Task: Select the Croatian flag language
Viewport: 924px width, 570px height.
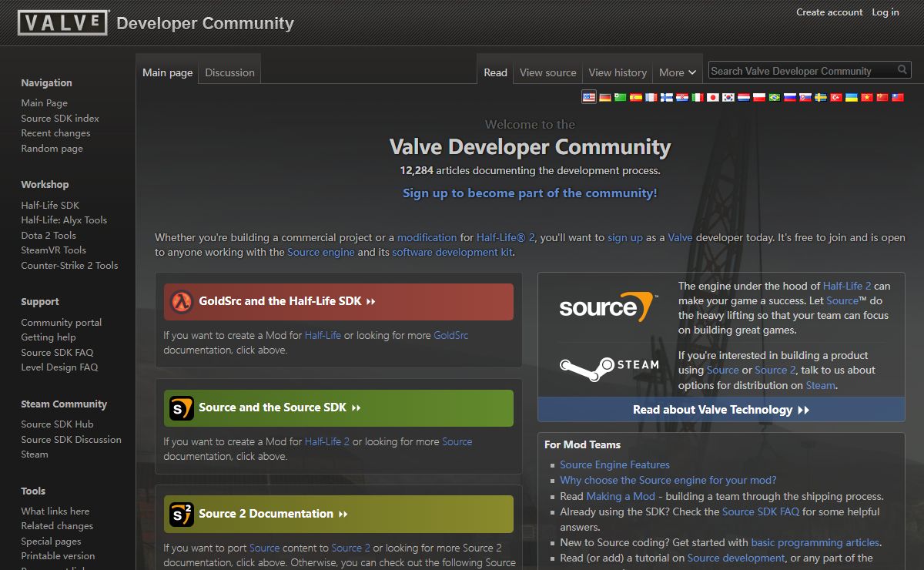Action: (x=682, y=97)
